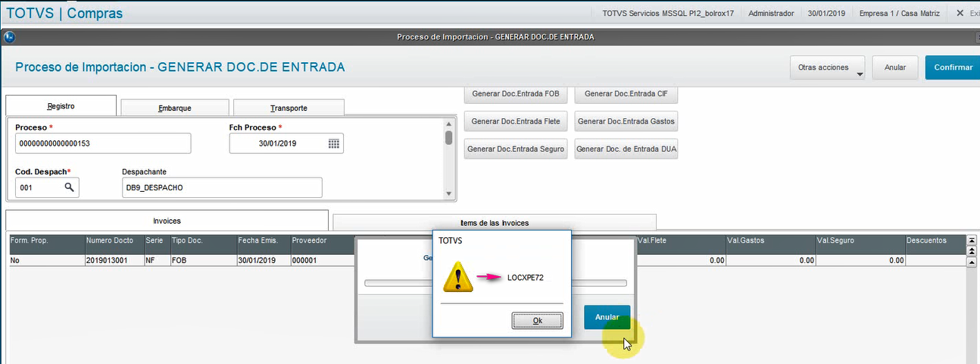Click scroll down arrow of form panel
The height and width of the screenshot is (364, 980).
[448, 194]
